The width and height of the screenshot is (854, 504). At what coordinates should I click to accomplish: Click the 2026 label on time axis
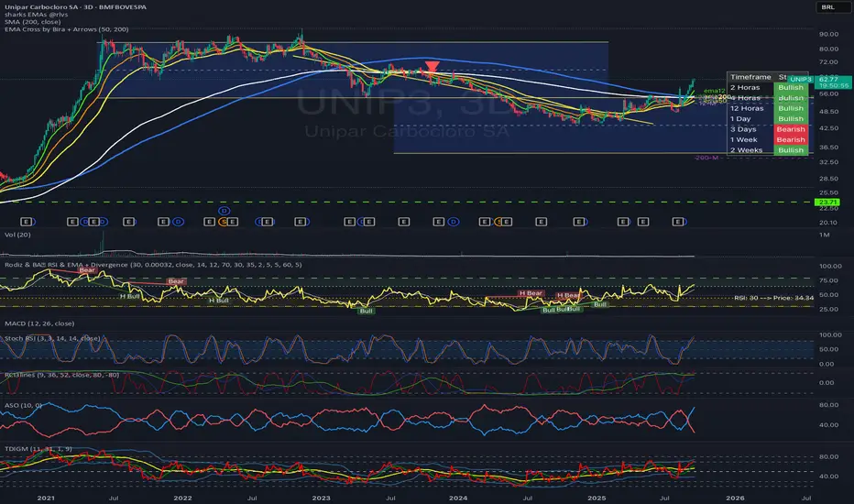point(735,498)
